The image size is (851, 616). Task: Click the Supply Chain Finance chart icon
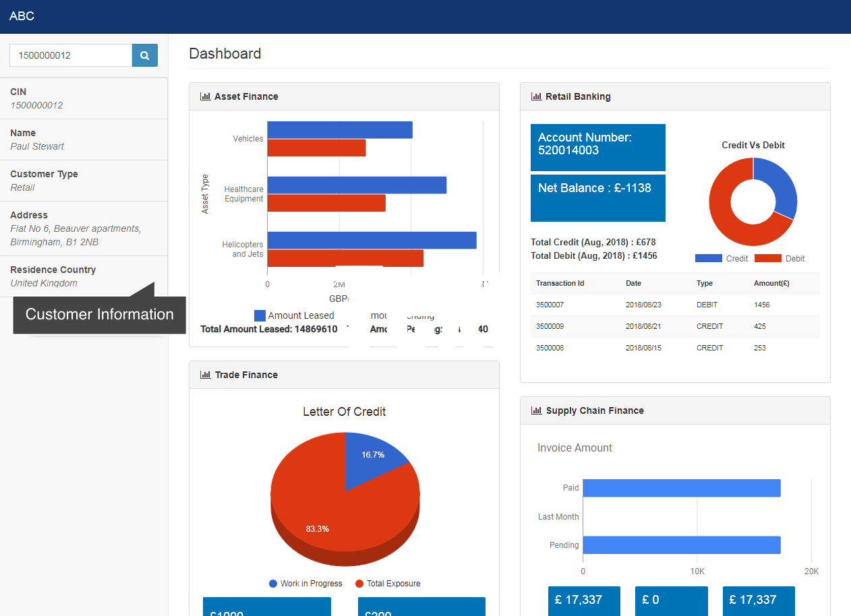point(537,410)
